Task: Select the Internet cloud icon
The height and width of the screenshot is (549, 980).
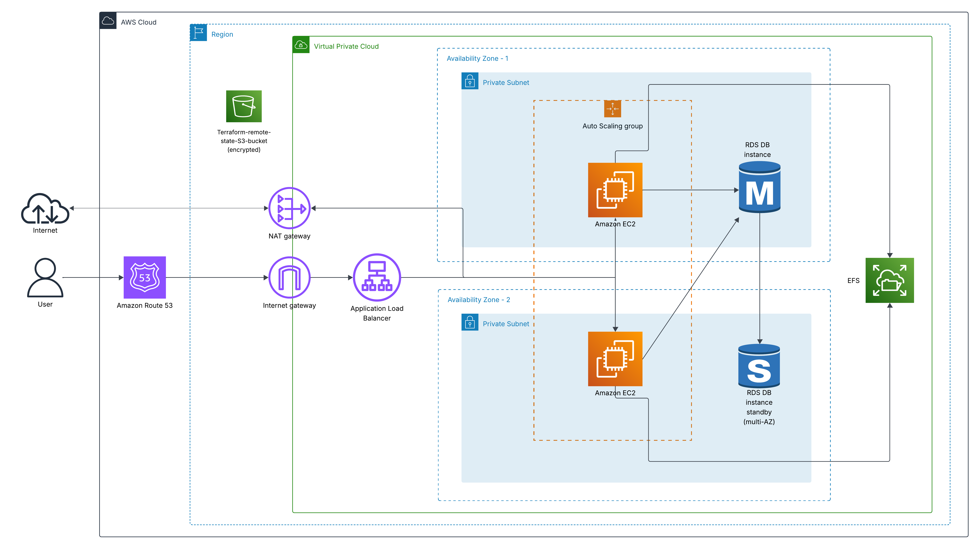Action: 45,208
